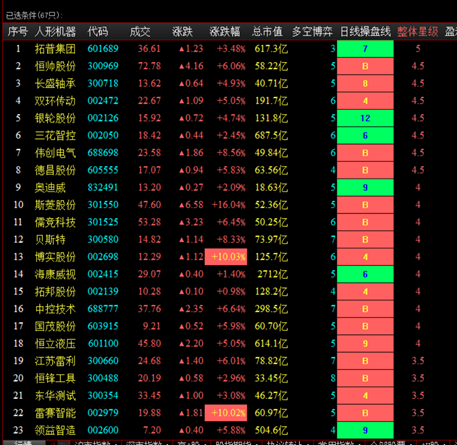Select stock 贝斯特

coord(50,240)
